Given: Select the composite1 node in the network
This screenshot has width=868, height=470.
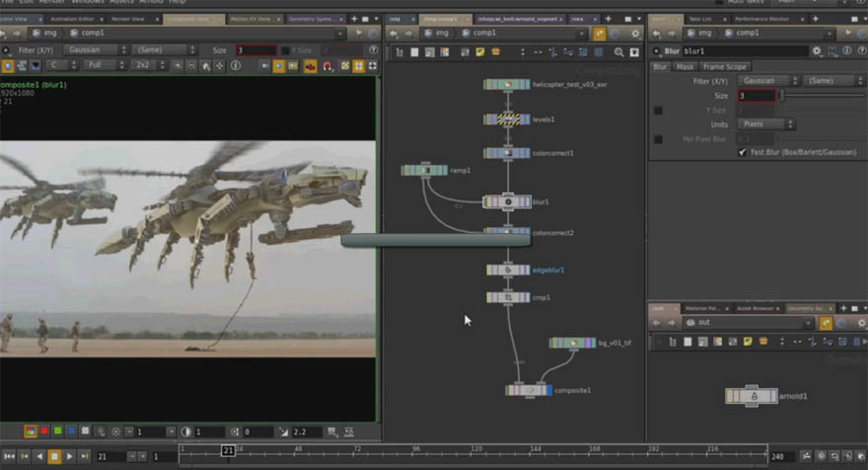Looking at the screenshot, I should pos(530,390).
